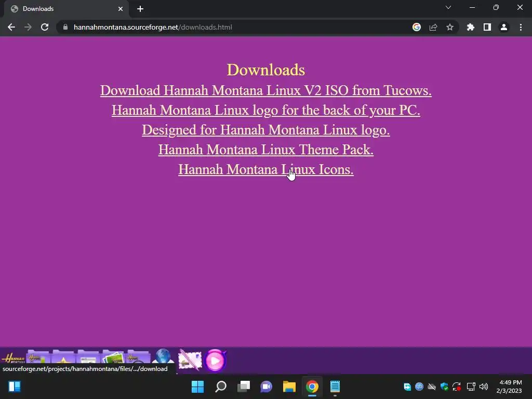
Task: Open the volume speaker tray icon
Action: tap(484, 387)
